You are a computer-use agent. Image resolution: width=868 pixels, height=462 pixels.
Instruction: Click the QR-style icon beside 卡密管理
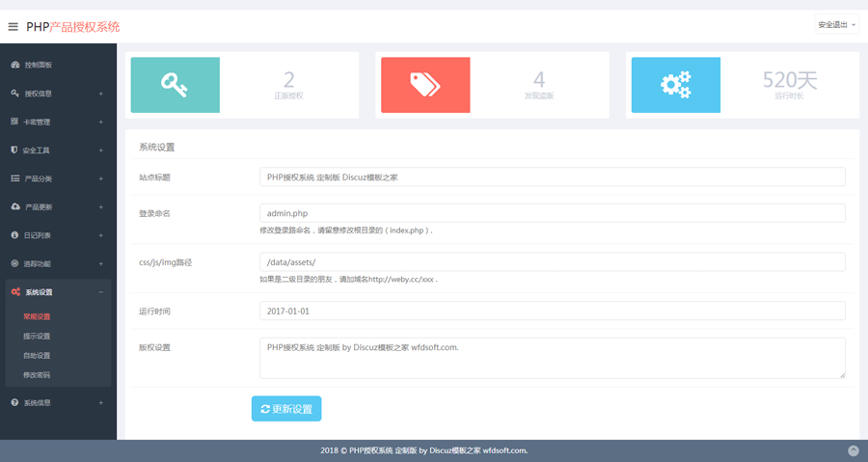tap(14, 122)
